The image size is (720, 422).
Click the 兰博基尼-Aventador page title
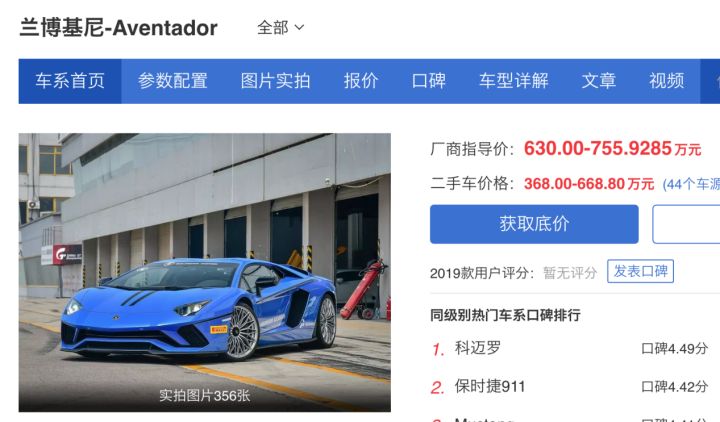point(118,28)
